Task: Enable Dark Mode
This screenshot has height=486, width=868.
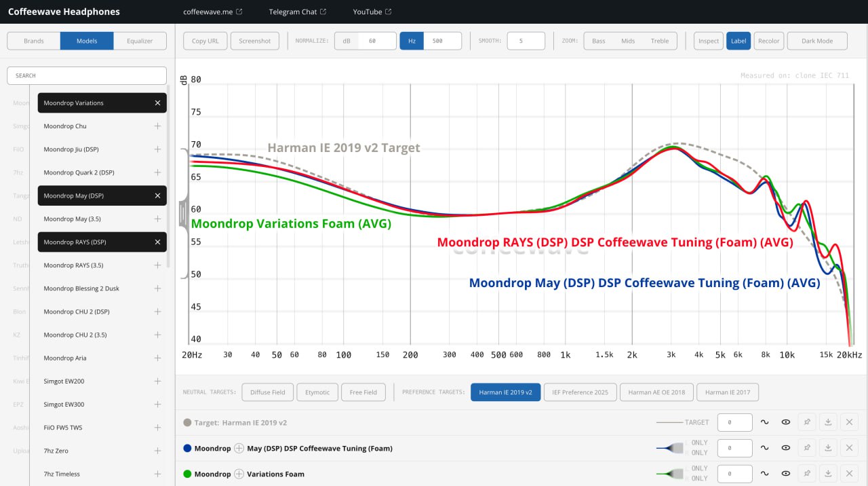Action: coord(817,41)
